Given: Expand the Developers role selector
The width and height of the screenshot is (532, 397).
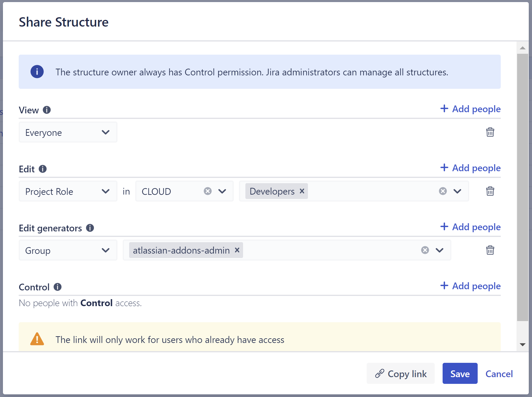Looking at the screenshot, I should [x=457, y=191].
